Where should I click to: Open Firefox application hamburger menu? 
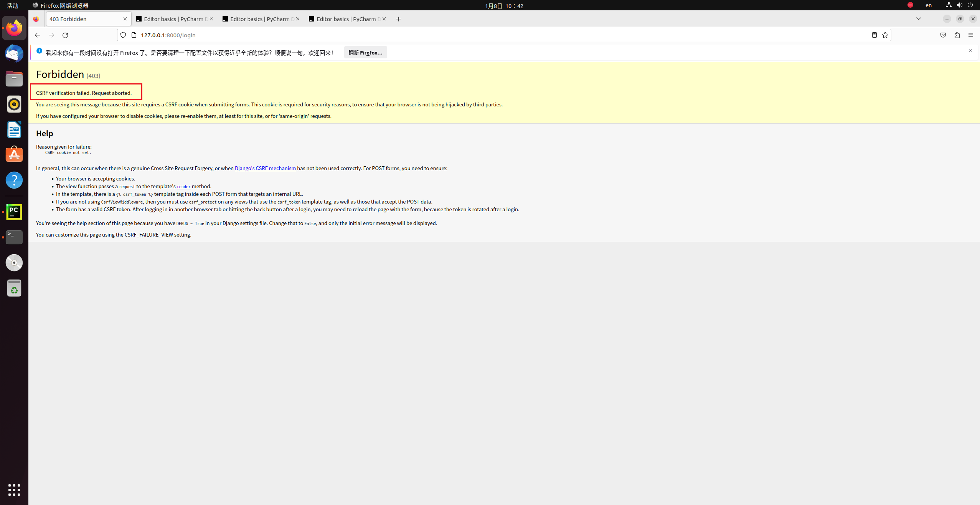(970, 35)
